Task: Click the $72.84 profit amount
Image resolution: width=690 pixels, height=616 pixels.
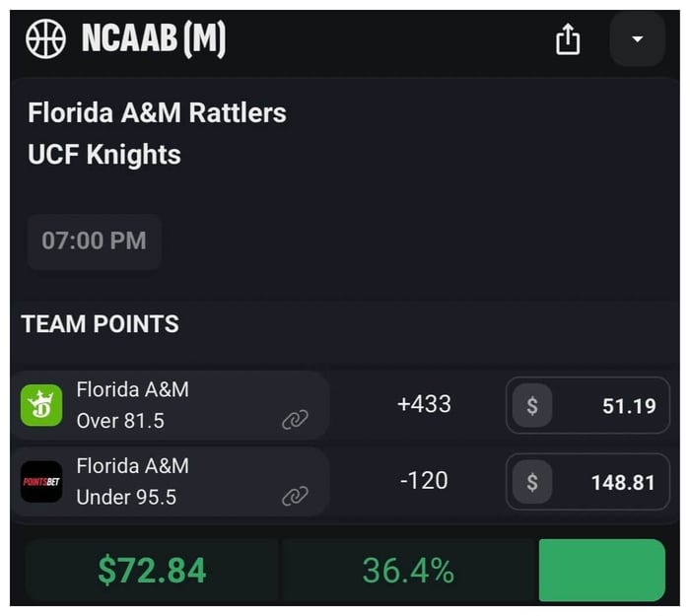Action: click(152, 570)
